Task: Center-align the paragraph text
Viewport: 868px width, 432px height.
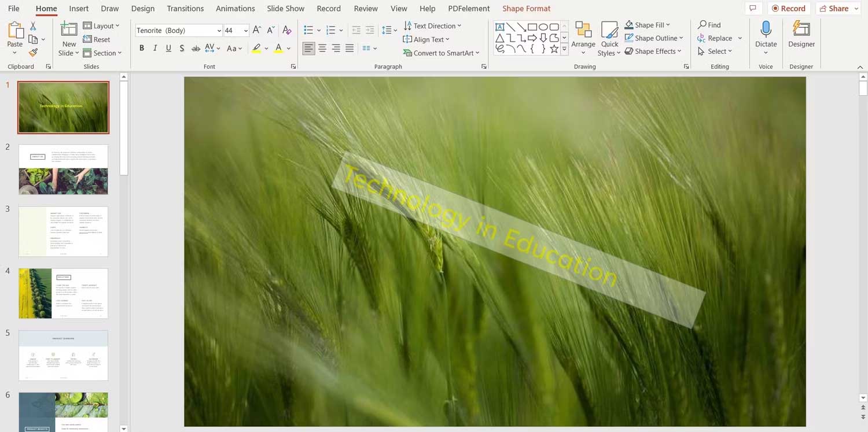Action: (x=322, y=48)
